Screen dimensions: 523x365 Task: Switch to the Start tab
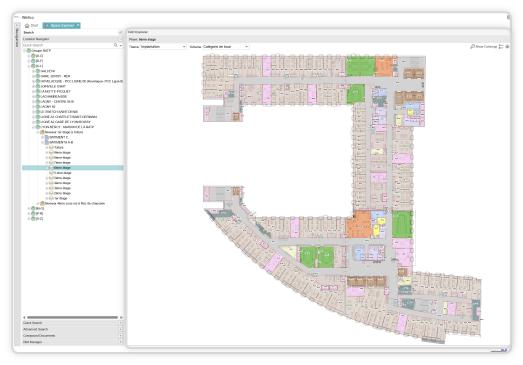coord(32,26)
